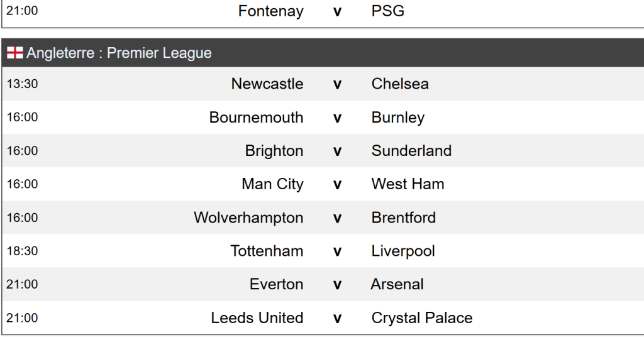
Task: Click the England flag icon
Action: click(x=15, y=53)
